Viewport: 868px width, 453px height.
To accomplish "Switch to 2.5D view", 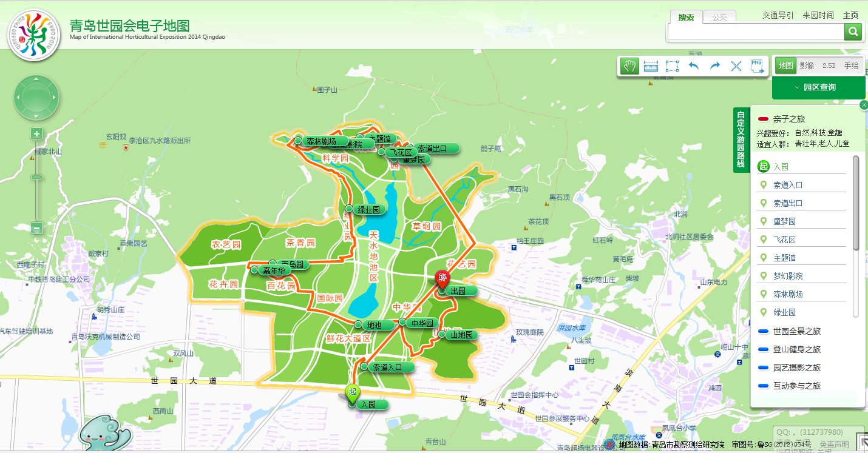I will (829, 65).
